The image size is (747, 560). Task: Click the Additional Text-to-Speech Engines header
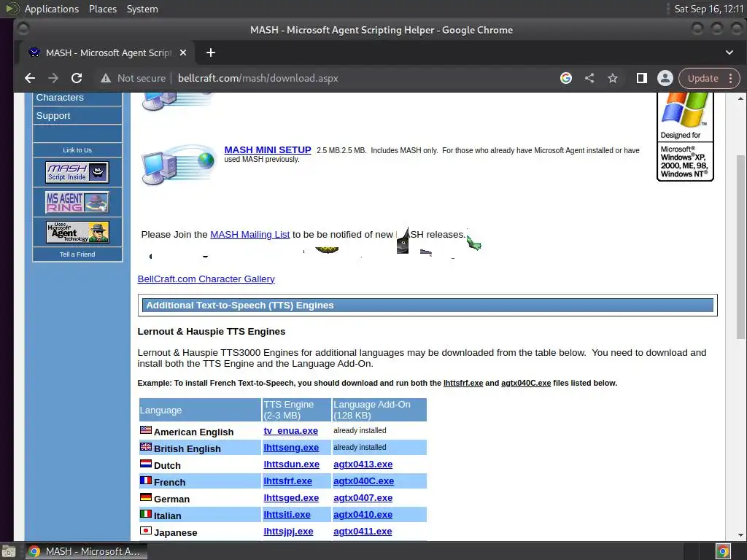(427, 306)
